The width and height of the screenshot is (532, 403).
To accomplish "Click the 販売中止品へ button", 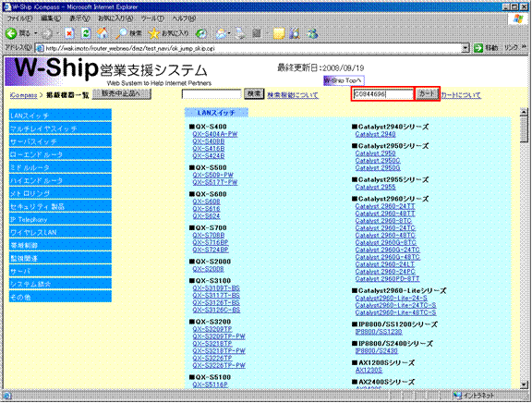I will pyautogui.click(x=122, y=93).
